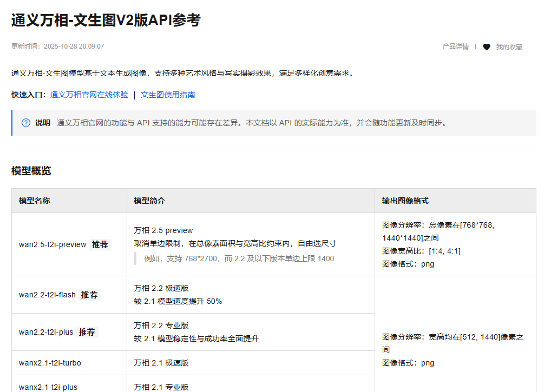Image resolution: width=544 pixels, height=392 pixels.
Task: Click 模型简介 column header
Action: click(x=149, y=201)
